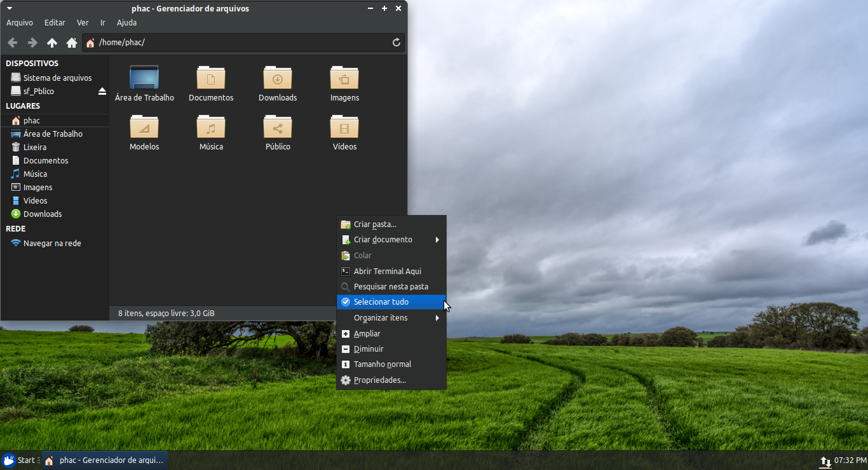Go back using the back arrow
The width and height of the screenshot is (868, 470).
coord(12,43)
